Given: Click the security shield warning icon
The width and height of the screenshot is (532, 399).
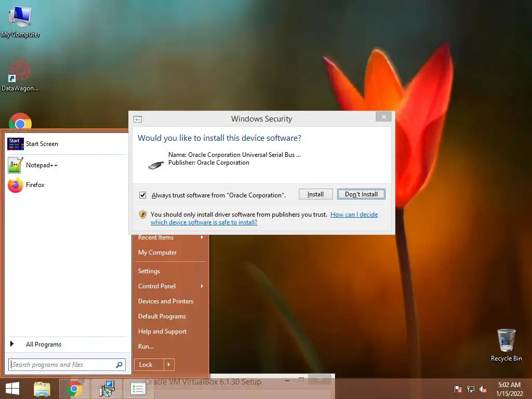Looking at the screenshot, I should (143, 215).
